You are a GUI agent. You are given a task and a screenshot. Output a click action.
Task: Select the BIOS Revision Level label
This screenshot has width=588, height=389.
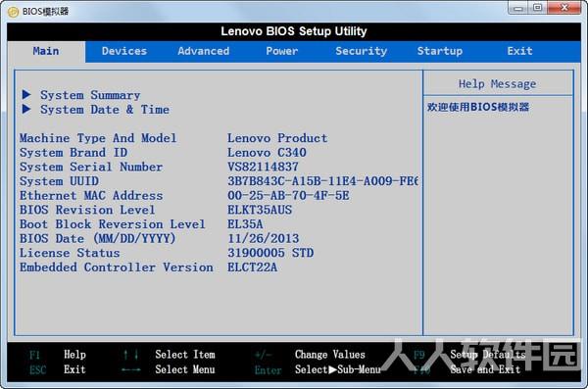(87, 210)
